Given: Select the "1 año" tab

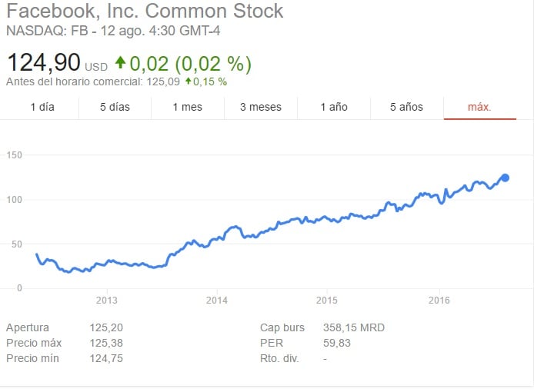Looking at the screenshot, I should 334,107.
